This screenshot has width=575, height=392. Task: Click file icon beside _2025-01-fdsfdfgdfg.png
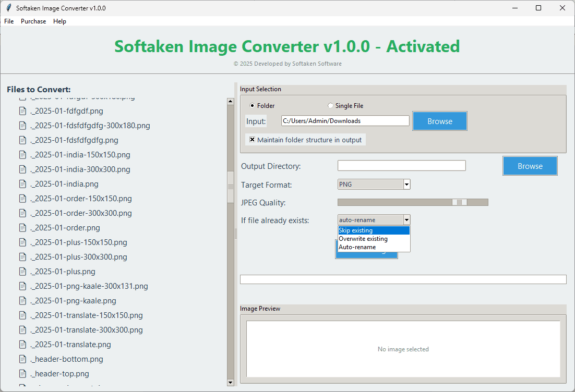(x=23, y=140)
